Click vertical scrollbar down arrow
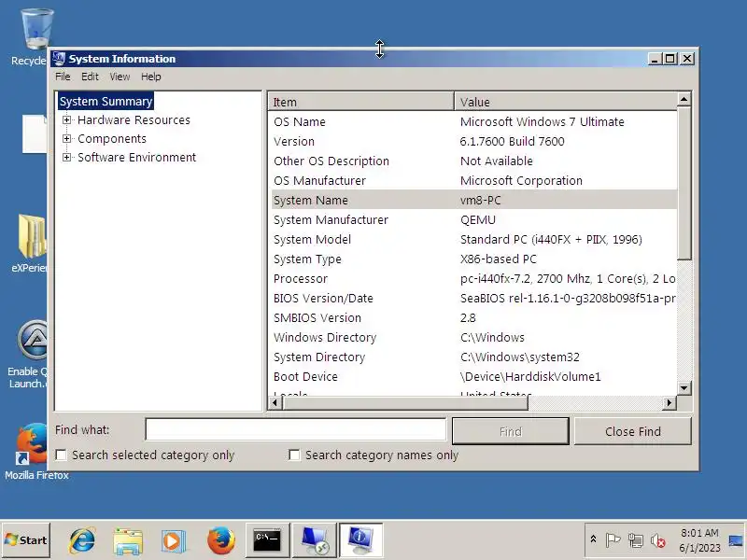Viewport: 747px width, 560px height. 684,387
